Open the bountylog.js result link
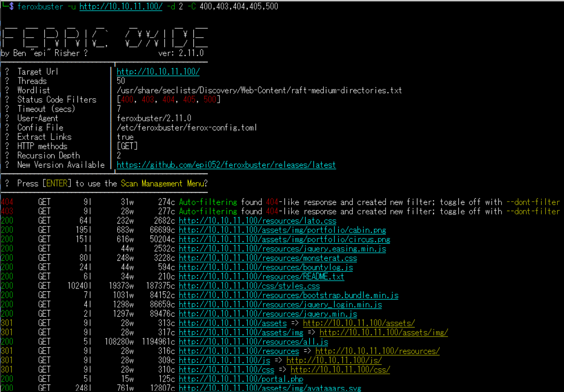 [x=265, y=267]
